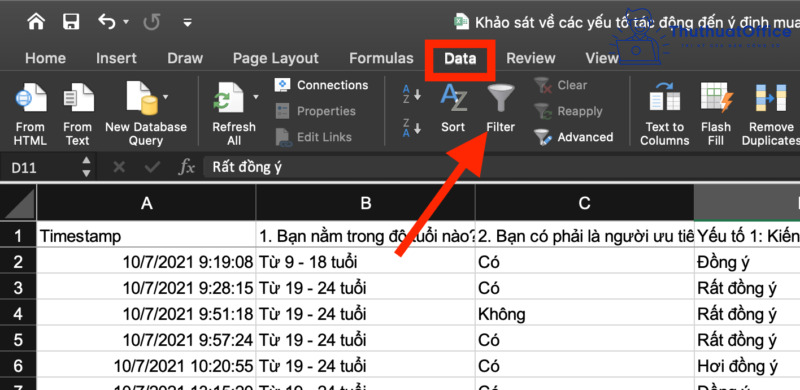Click the Hơi đồng ý cell
Image resolution: width=800 pixels, height=390 pixels.
coord(747,365)
